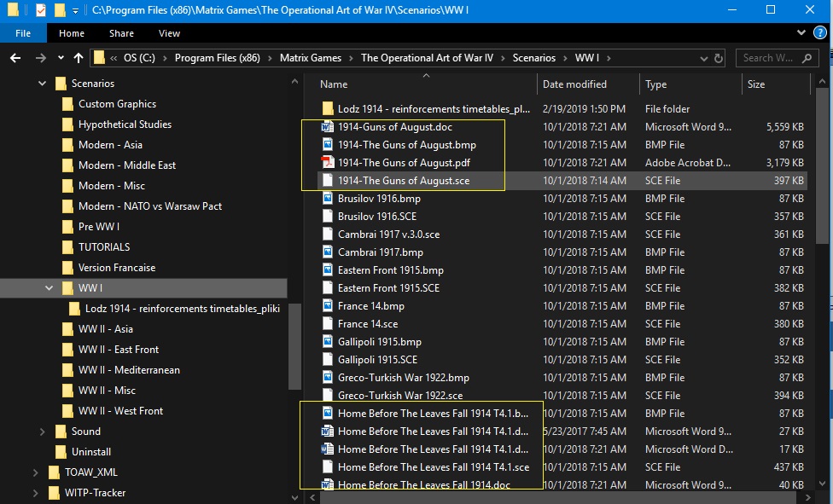Open the View ribbon tab
Screen dimensions: 833x504
pyautogui.click(x=169, y=33)
